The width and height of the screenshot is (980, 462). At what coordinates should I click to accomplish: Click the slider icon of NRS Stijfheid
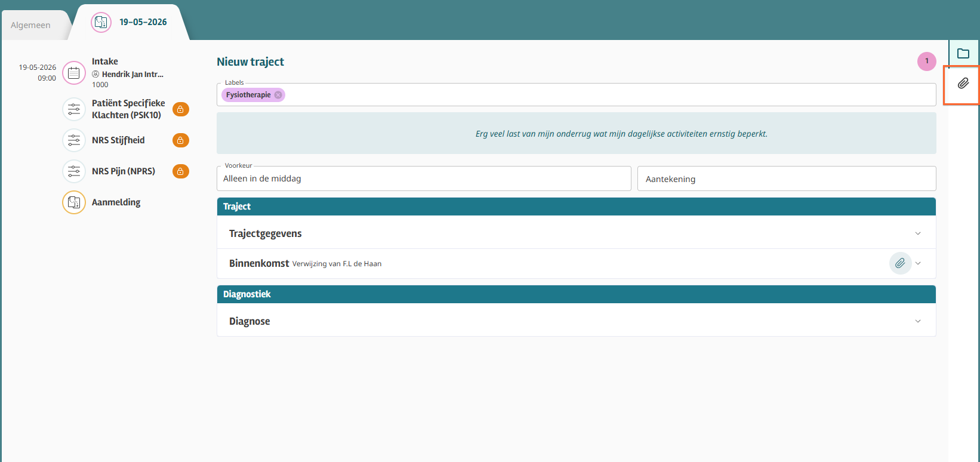tap(74, 140)
